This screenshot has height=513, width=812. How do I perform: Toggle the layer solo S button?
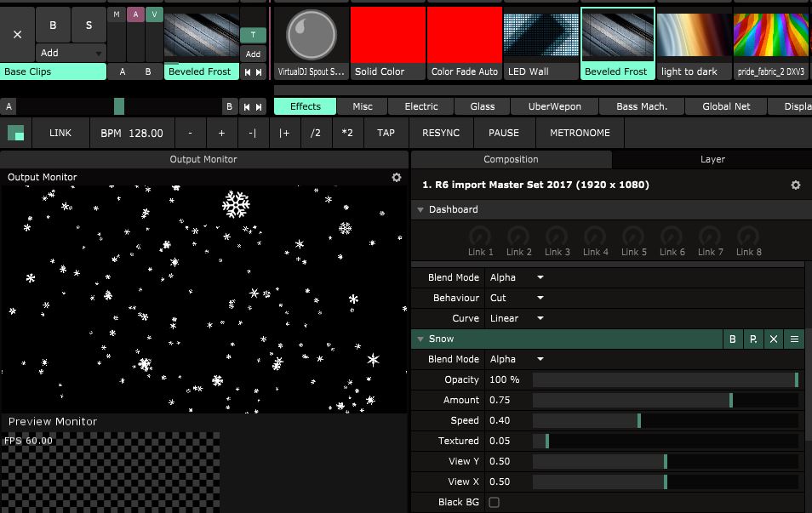pos(89,25)
